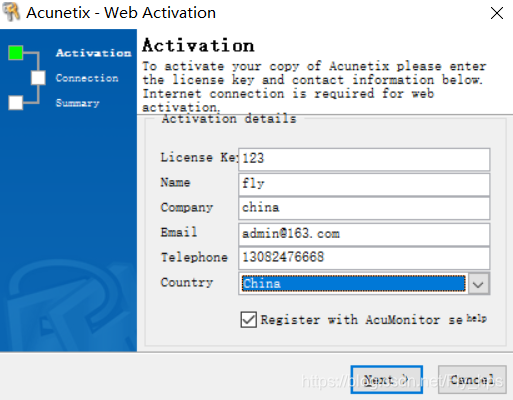The height and width of the screenshot is (400, 513).
Task: Click the Company label
Action: [187, 208]
